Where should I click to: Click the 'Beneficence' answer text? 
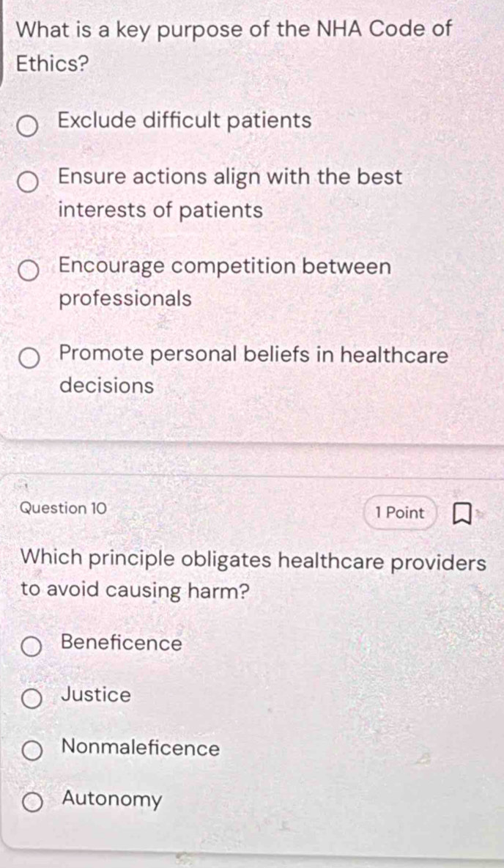pyautogui.click(x=122, y=643)
